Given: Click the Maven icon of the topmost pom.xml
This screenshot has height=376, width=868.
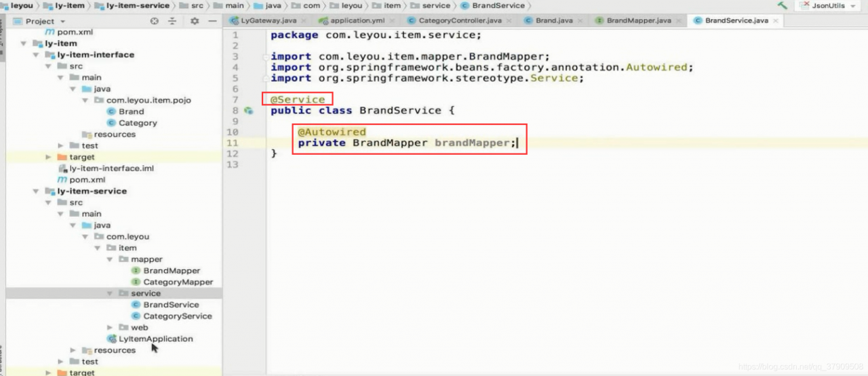Looking at the screenshot, I should click(x=50, y=32).
